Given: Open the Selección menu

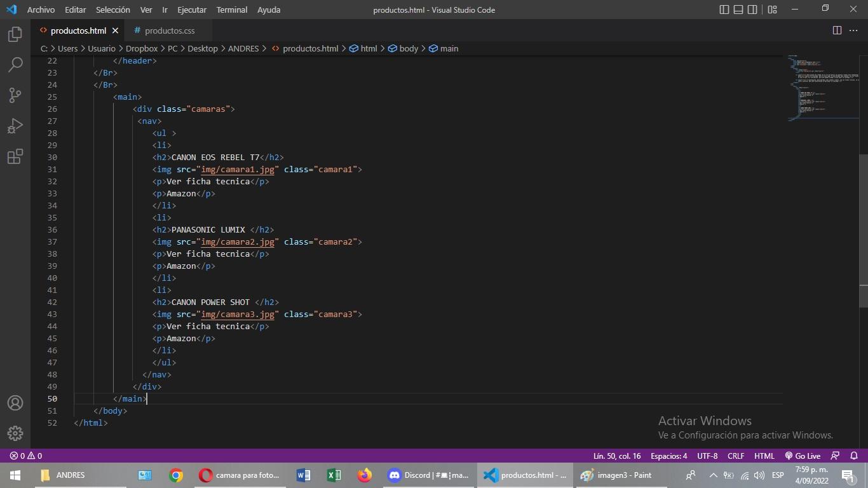Looking at the screenshot, I should click(113, 10).
